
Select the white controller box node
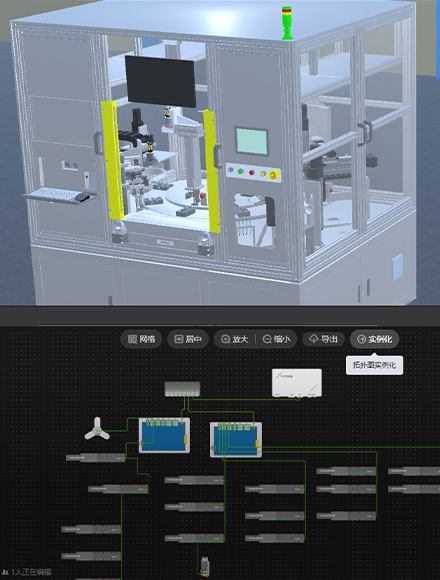(297, 383)
